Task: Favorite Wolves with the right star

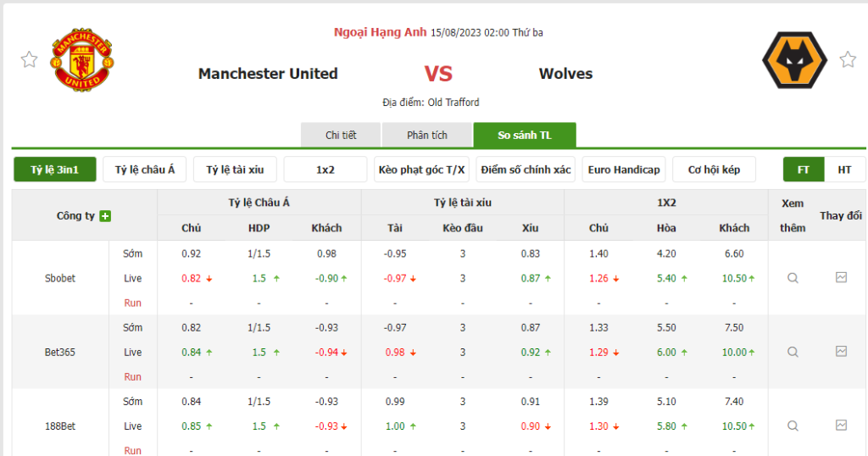Action: tap(848, 59)
